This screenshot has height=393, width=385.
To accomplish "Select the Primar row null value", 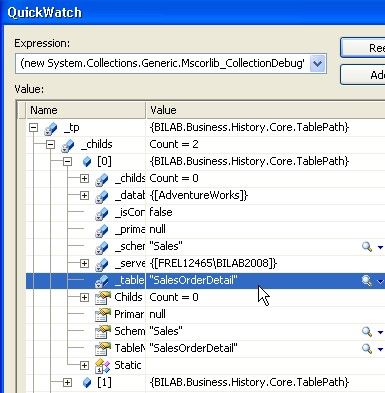I will (x=157, y=314).
